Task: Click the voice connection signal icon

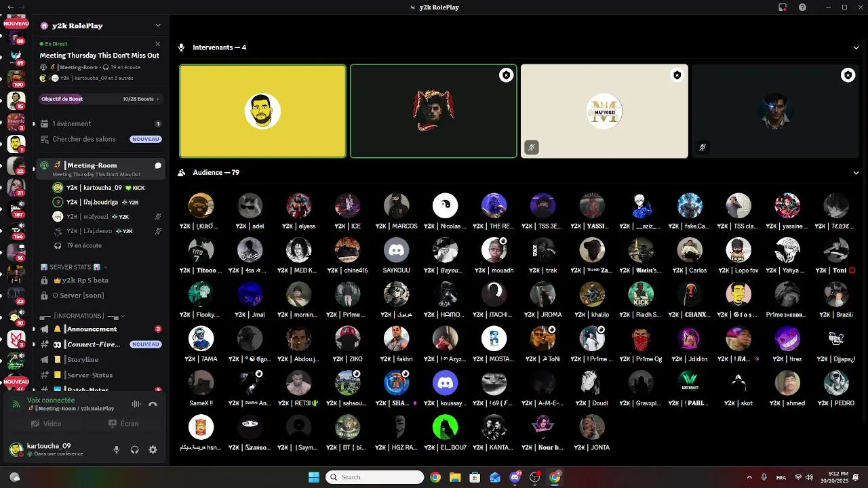Action: pyautogui.click(x=16, y=404)
